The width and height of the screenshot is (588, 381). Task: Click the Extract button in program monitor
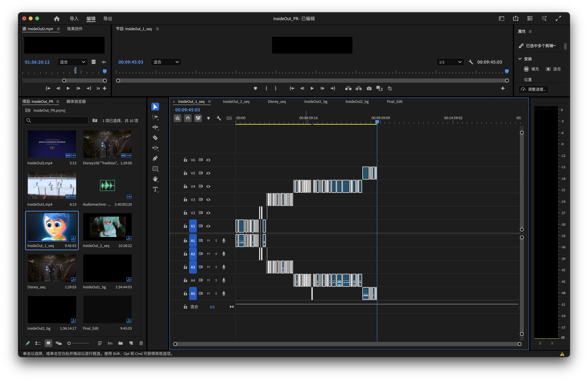tap(359, 88)
